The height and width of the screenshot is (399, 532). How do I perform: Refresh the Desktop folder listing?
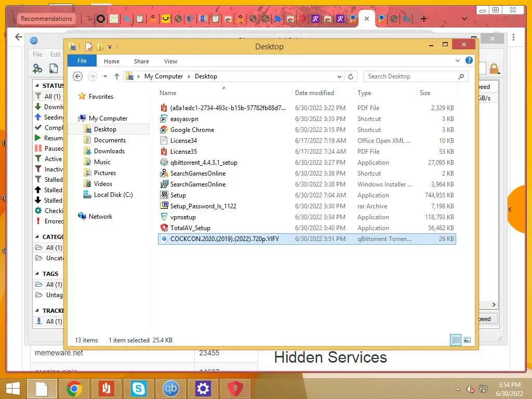351,76
